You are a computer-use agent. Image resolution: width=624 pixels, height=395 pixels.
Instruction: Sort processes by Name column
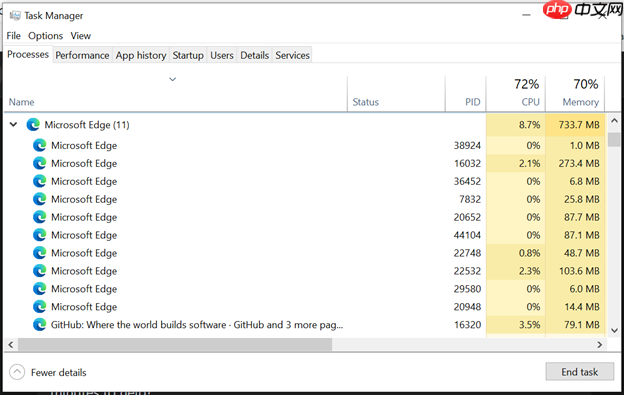click(175, 94)
